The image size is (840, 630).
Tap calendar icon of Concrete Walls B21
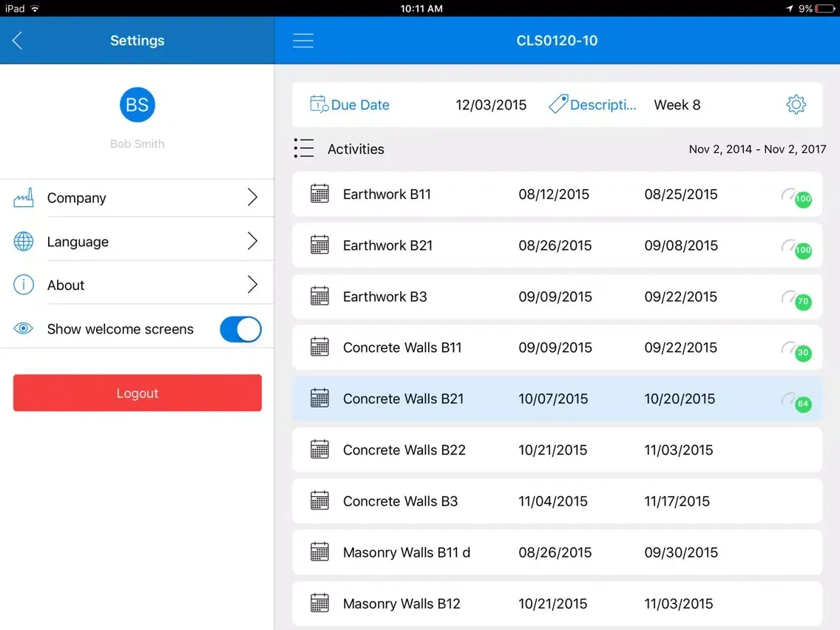point(320,398)
